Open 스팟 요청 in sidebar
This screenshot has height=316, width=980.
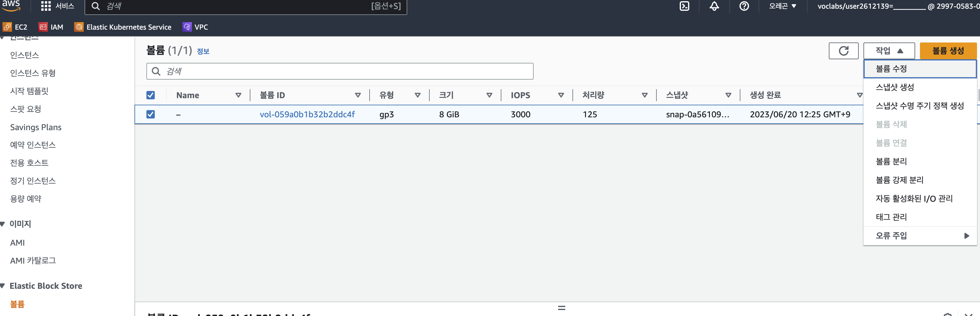coord(25,109)
